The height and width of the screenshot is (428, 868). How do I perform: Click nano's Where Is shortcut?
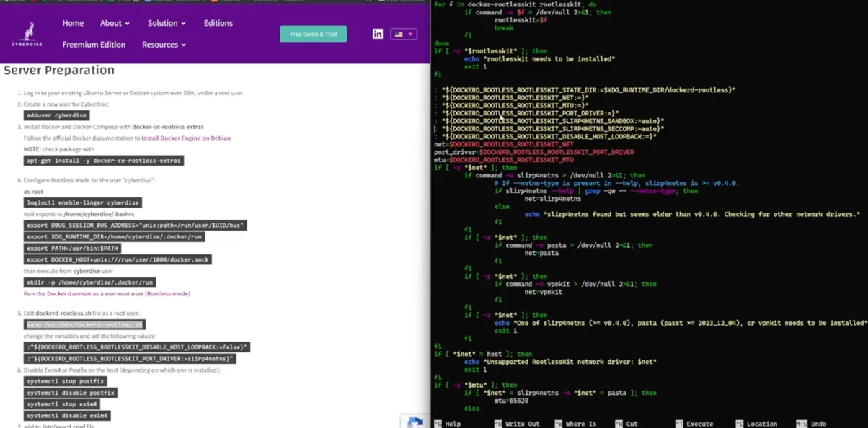pyautogui.click(x=575, y=424)
